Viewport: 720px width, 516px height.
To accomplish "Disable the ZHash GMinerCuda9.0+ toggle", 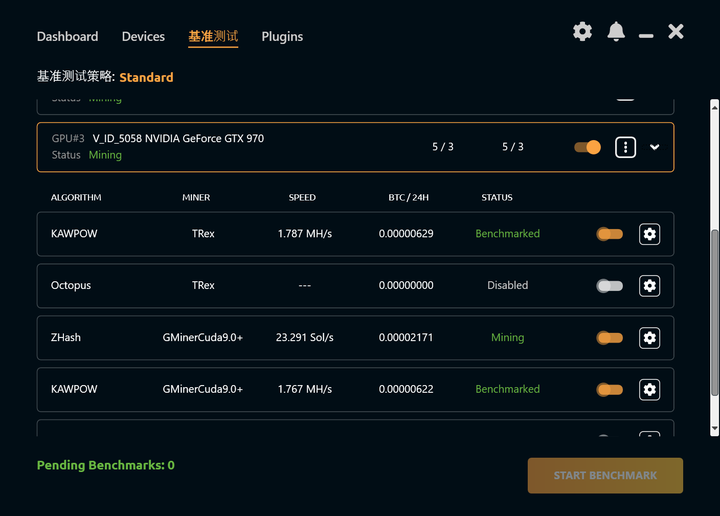I will coord(609,338).
